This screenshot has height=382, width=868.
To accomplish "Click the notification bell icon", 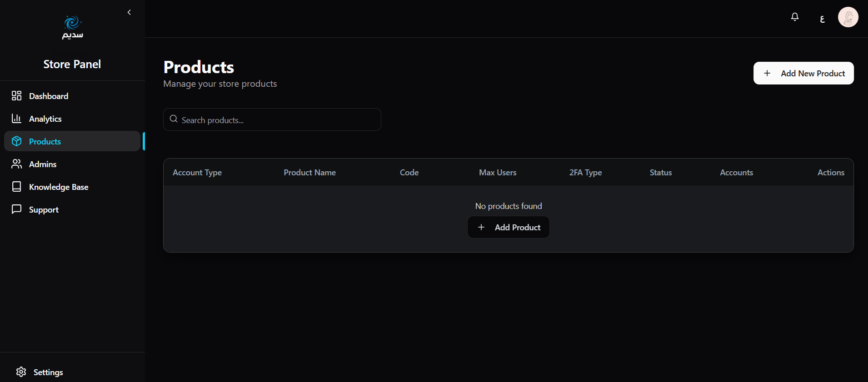I will (794, 17).
